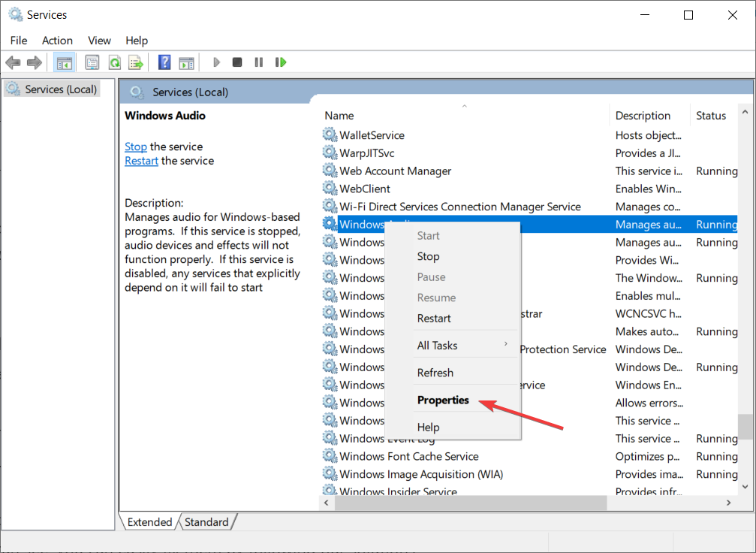This screenshot has width=756, height=553.
Task: Click the Stop Service square icon
Action: click(236, 62)
